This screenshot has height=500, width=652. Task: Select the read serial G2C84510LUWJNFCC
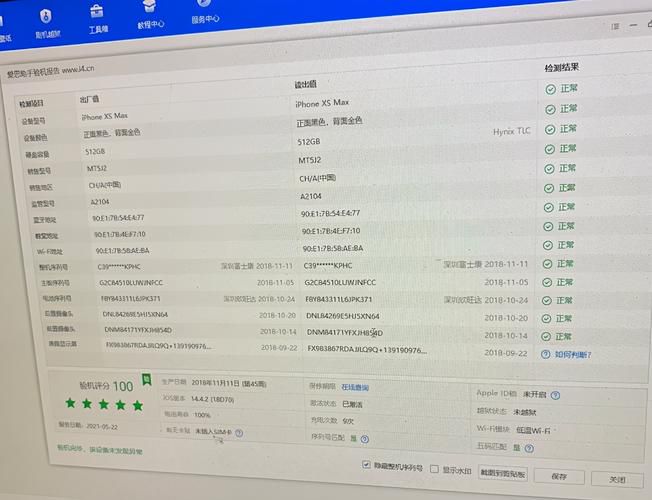pyautogui.click(x=340, y=282)
